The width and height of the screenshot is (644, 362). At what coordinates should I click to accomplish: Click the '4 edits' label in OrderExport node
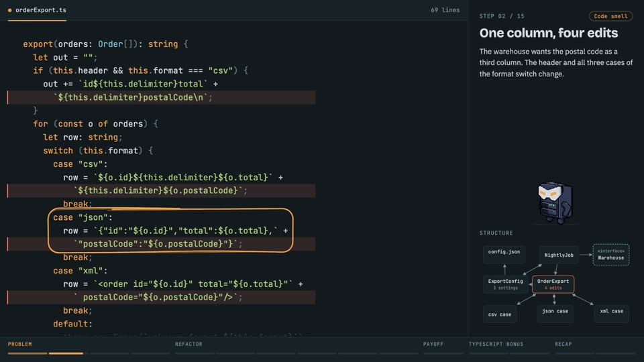(553, 288)
